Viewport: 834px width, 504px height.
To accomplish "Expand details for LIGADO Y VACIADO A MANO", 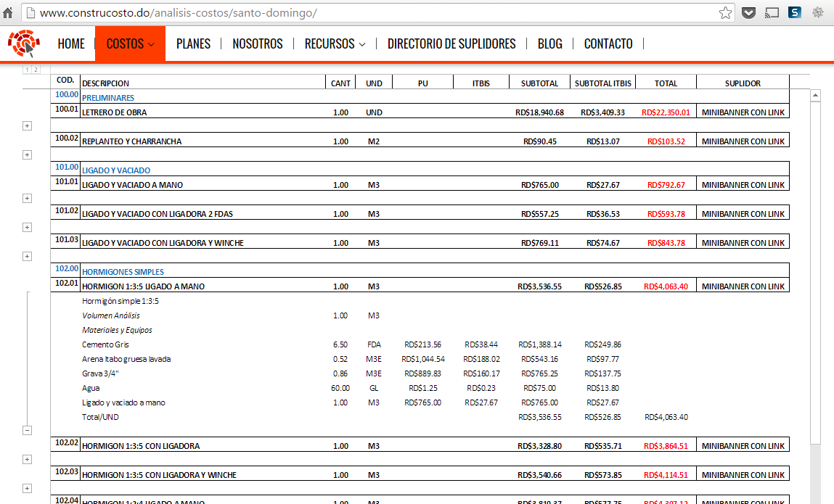I will pos(27,198).
